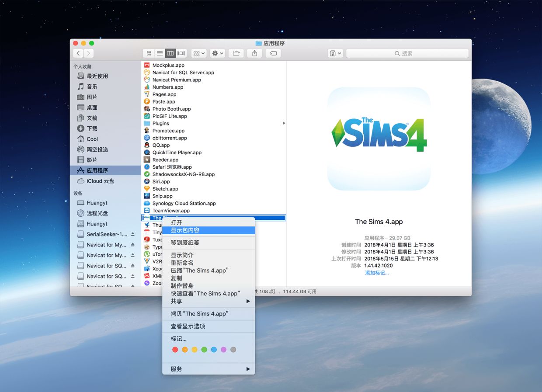This screenshot has width=542, height=392.
Task: Focus the 搜索 search field
Action: 407,53
